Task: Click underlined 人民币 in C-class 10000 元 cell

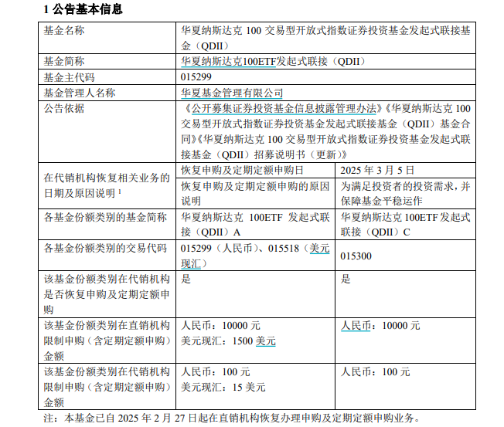Action: pyautogui.click(x=356, y=326)
